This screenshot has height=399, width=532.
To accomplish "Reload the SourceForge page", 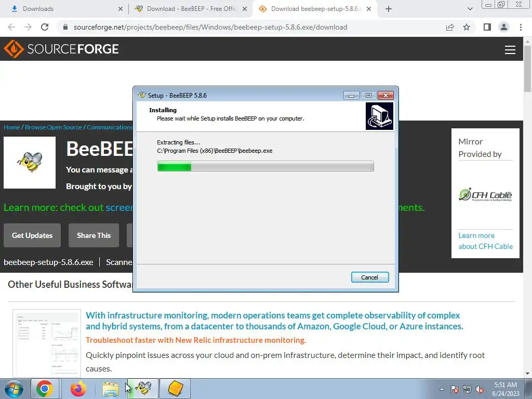I will 45,27.
